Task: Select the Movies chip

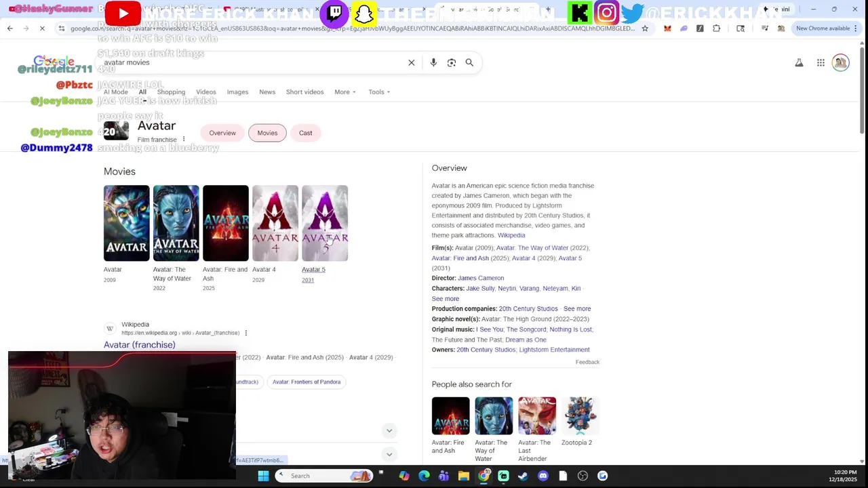Action: [267, 133]
